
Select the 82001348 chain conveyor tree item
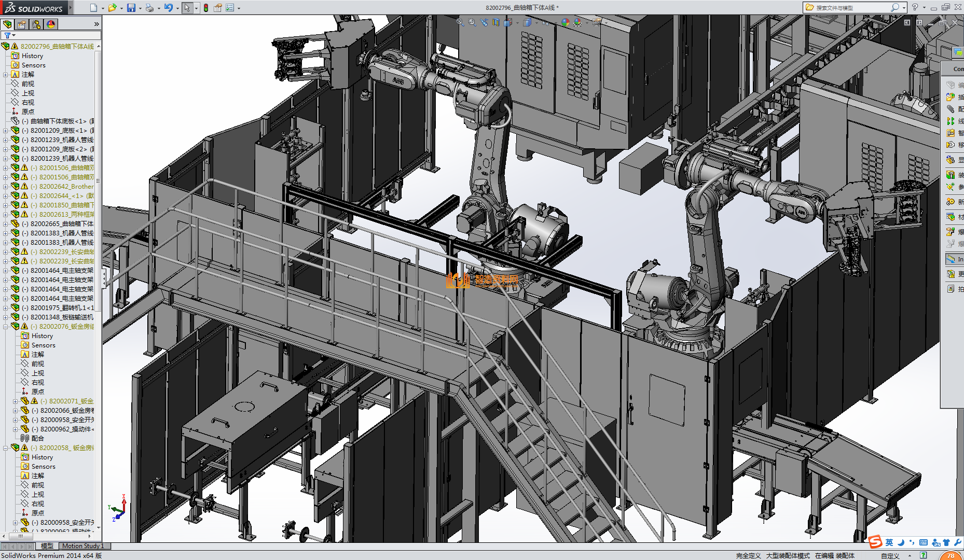62,317
